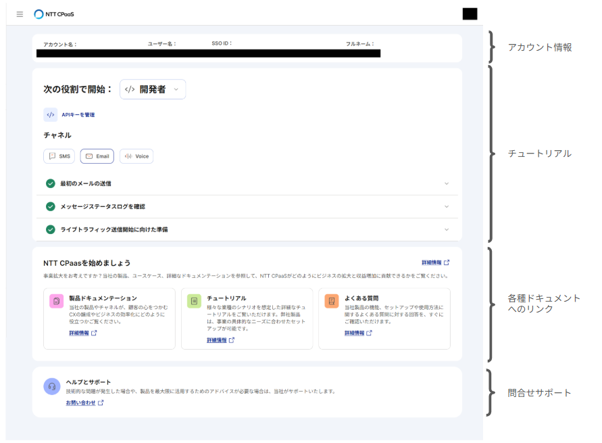Open 詳細情報 link in 製品ドキュメンテーション card
Viewport: 602px width, 443px height.
(x=83, y=333)
